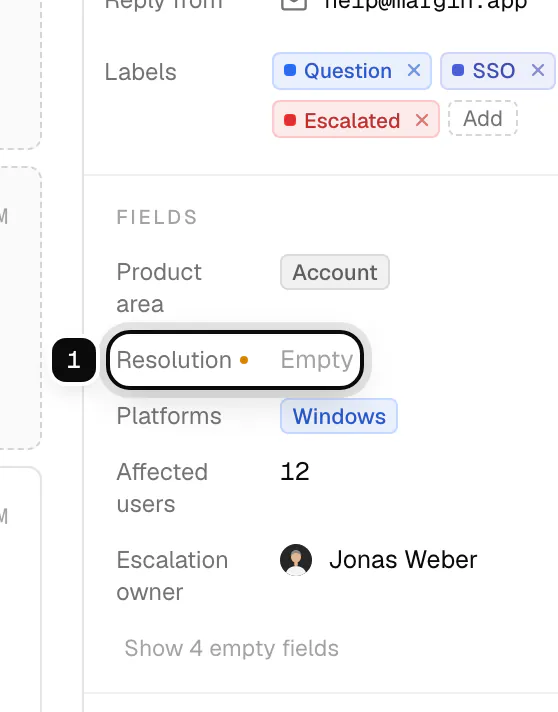
Task: Remove the Escalated label
Action: (x=422, y=120)
